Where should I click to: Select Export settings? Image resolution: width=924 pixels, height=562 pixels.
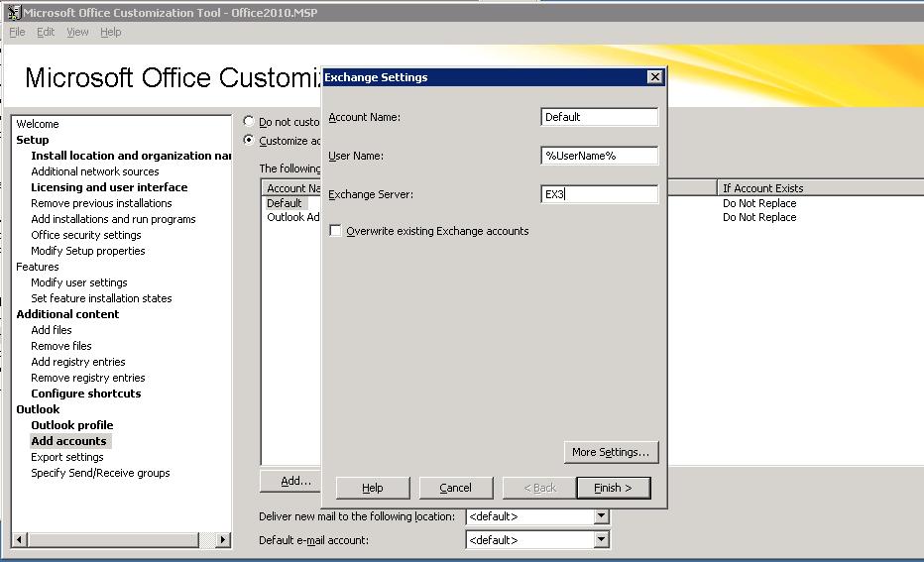[x=67, y=457]
